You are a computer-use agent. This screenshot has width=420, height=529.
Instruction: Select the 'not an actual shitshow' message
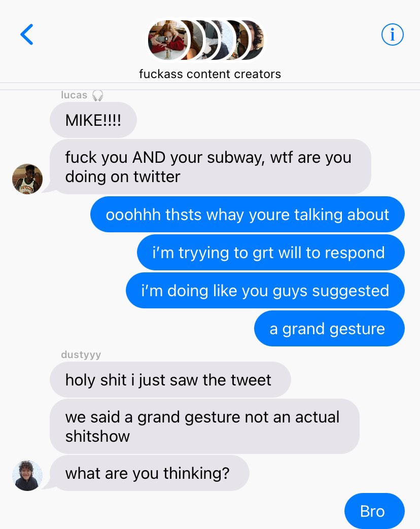(205, 427)
